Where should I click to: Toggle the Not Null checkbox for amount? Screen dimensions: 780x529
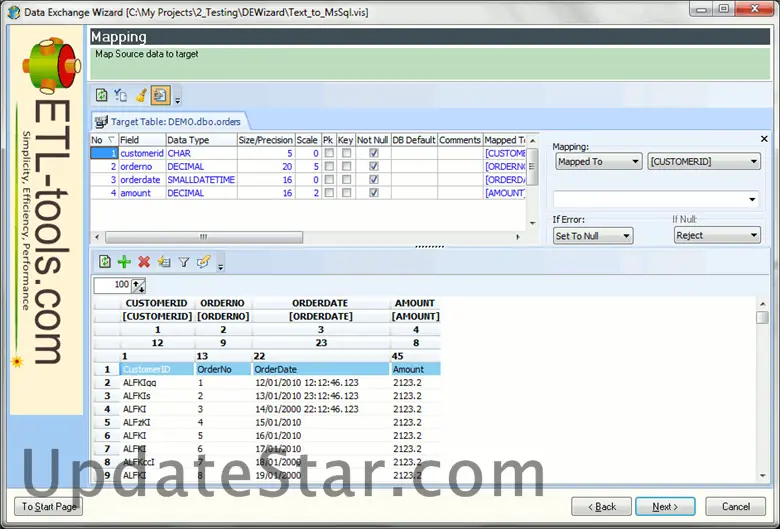[374, 193]
